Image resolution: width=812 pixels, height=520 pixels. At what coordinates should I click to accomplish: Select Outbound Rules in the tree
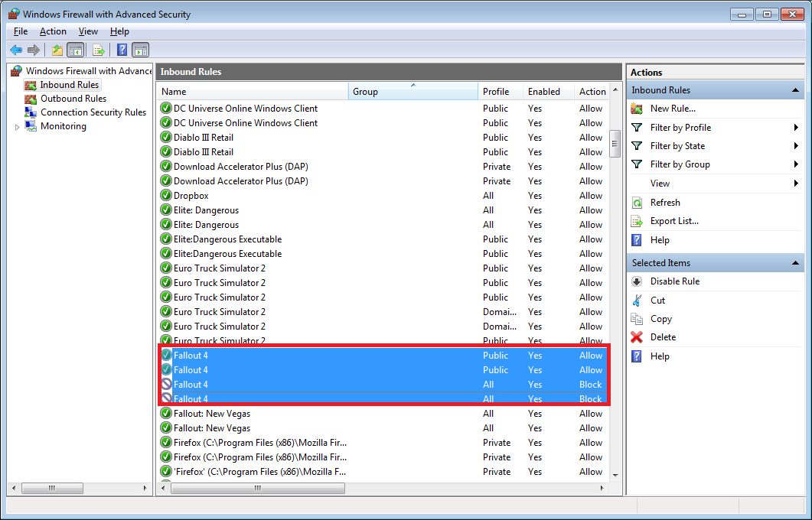click(73, 99)
